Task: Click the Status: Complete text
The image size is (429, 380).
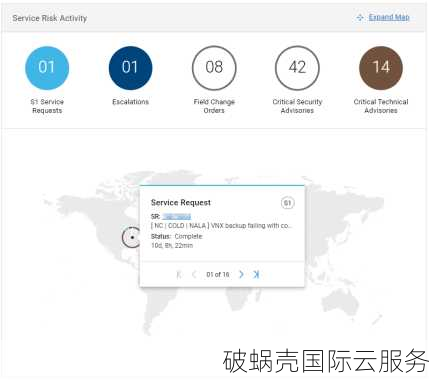Action: (177, 236)
